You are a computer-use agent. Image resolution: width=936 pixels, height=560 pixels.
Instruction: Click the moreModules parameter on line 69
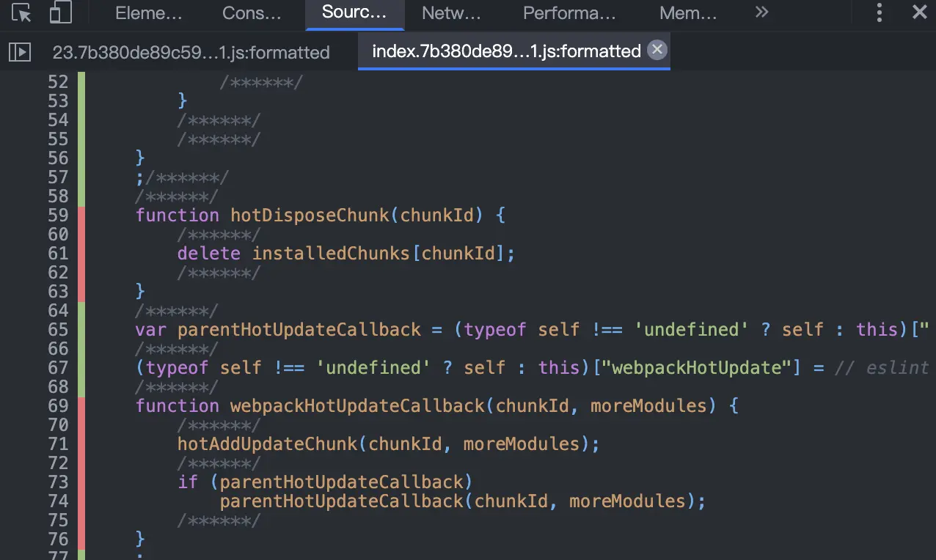[647, 406]
